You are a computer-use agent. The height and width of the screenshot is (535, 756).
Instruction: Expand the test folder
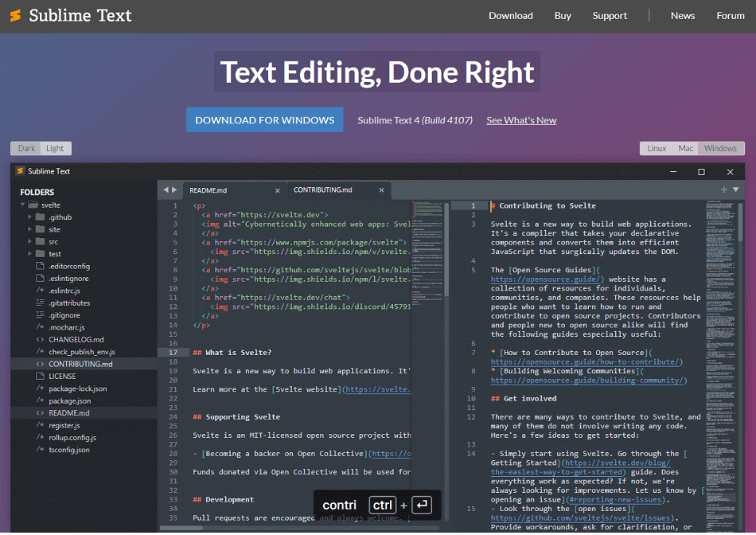pos(29,253)
